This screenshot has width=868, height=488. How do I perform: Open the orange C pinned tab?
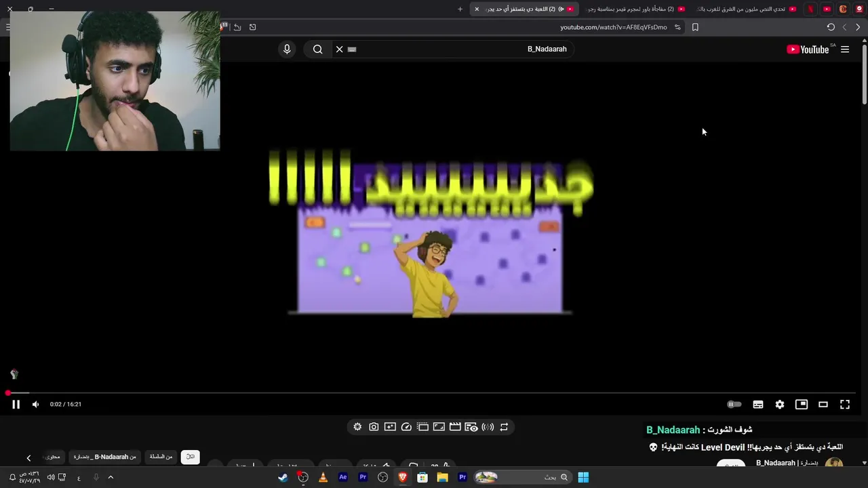coord(843,9)
